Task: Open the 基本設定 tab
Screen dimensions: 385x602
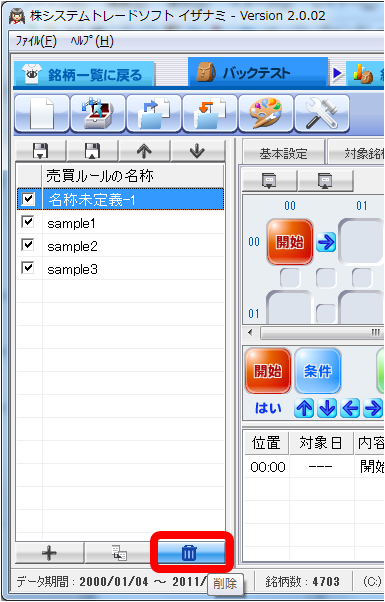Action: [x=283, y=154]
